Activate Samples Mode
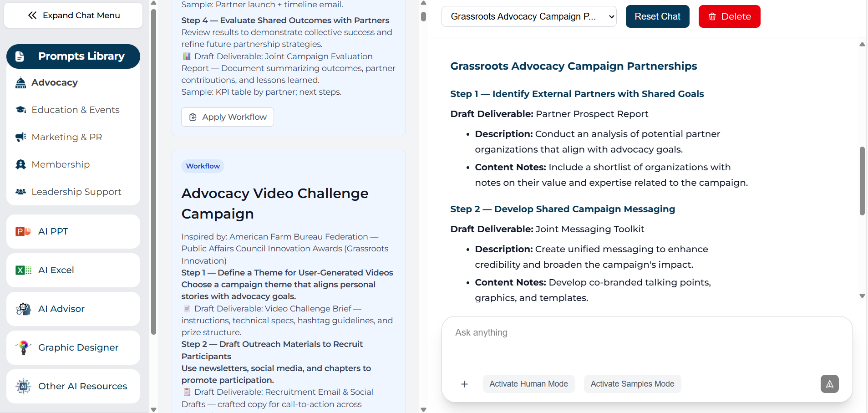 (632, 384)
